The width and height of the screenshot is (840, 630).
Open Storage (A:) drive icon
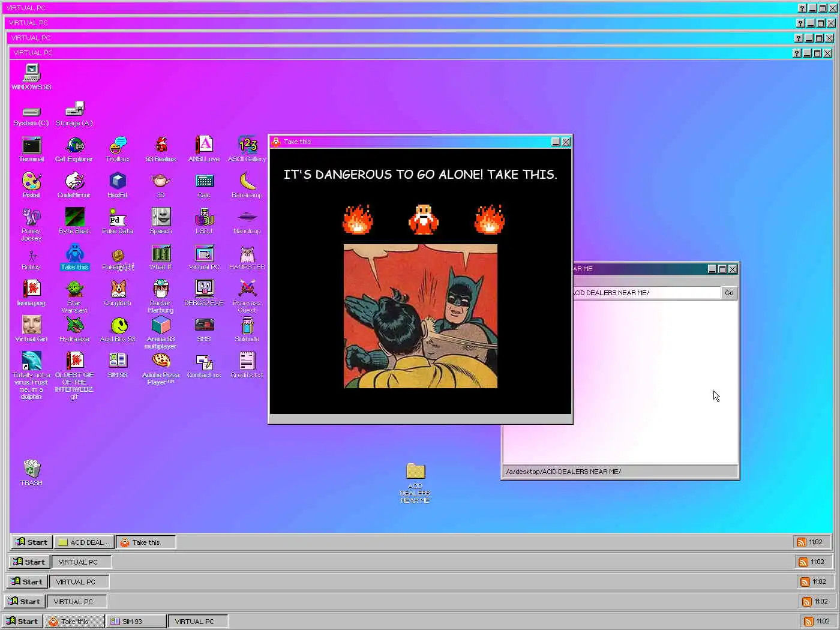point(74,114)
